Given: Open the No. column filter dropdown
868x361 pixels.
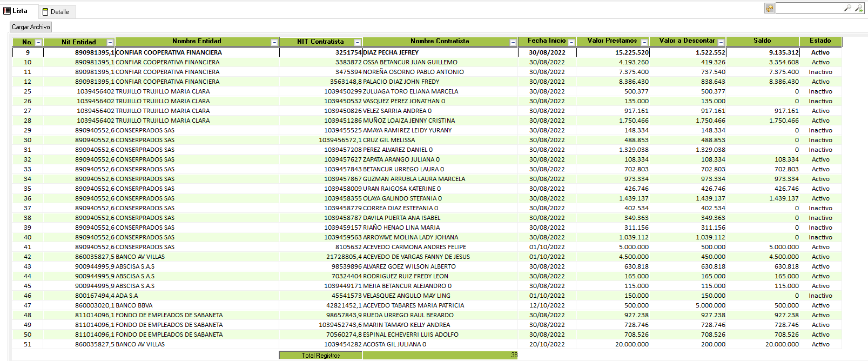Looking at the screenshot, I should tap(38, 42).
